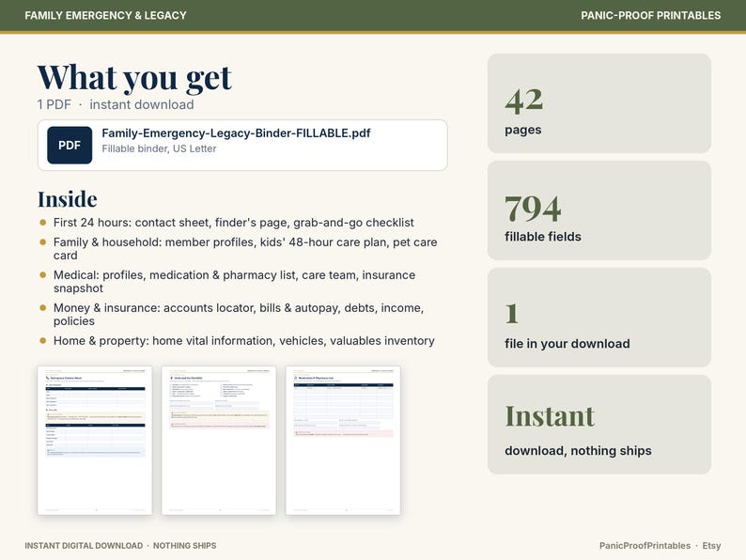Image resolution: width=746 pixels, height=560 pixels.
Task: Click PanicProofPrintables Etsy footer text
Action: click(x=661, y=546)
